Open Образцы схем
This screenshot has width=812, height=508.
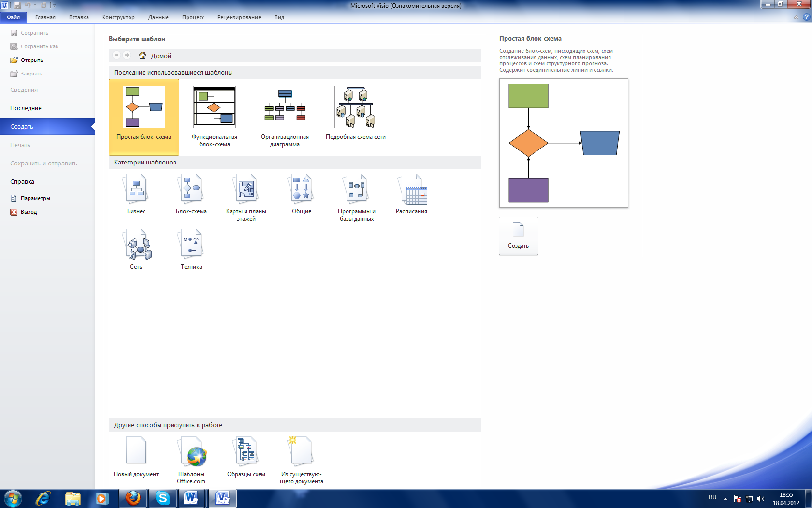pyautogui.click(x=246, y=457)
